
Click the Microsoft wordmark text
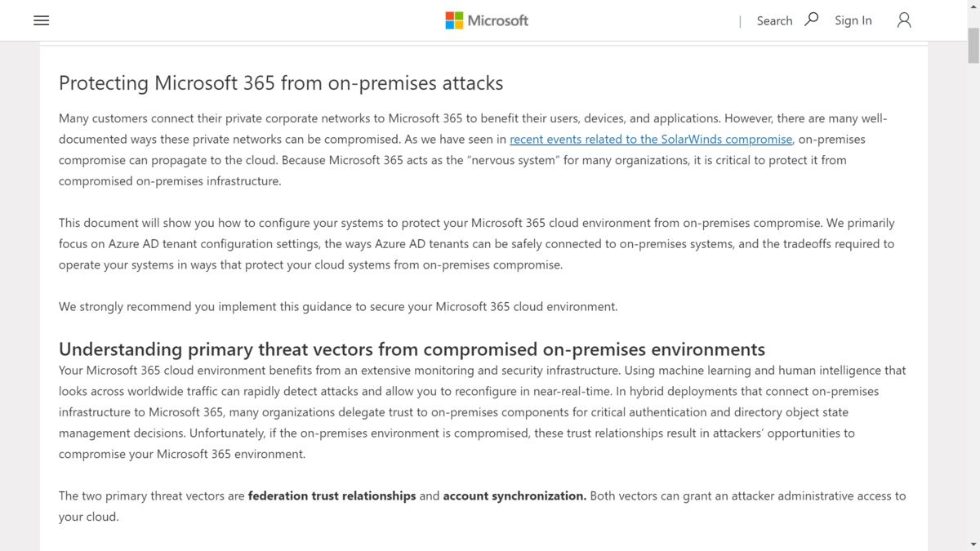tap(498, 20)
